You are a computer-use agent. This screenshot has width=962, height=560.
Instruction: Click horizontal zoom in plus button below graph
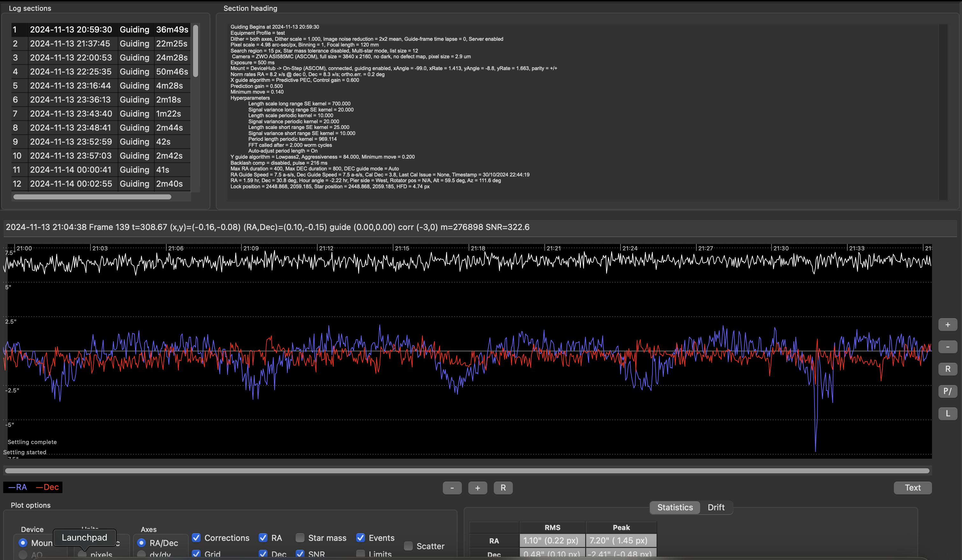coord(477,488)
